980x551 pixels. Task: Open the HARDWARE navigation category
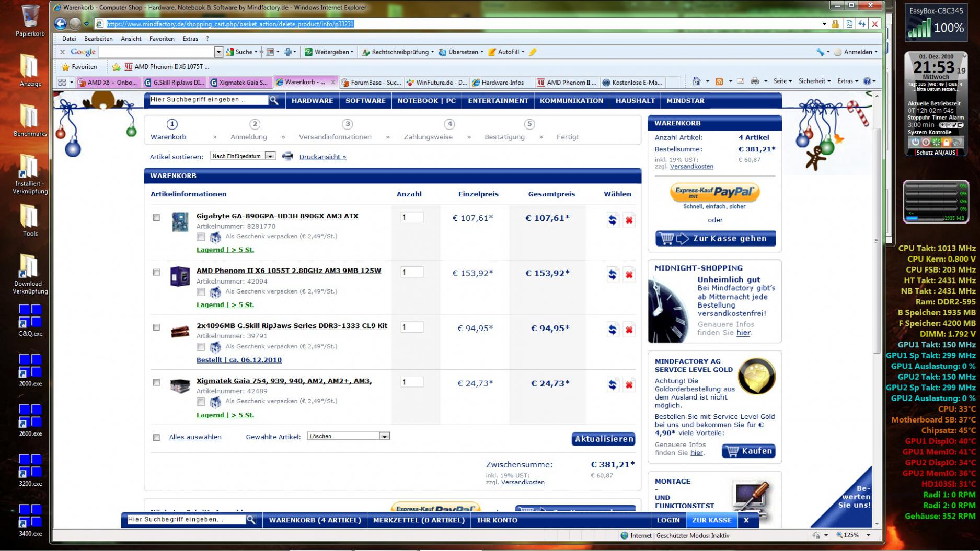click(312, 101)
